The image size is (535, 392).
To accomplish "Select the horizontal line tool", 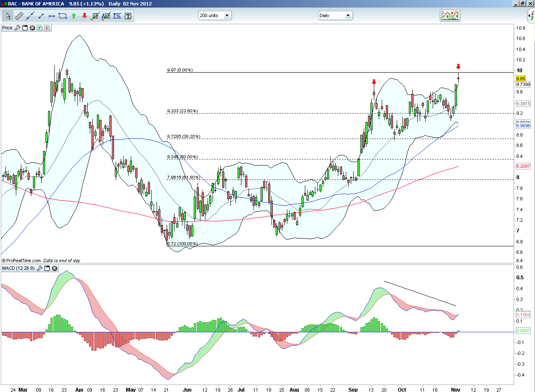I will coord(52,16).
